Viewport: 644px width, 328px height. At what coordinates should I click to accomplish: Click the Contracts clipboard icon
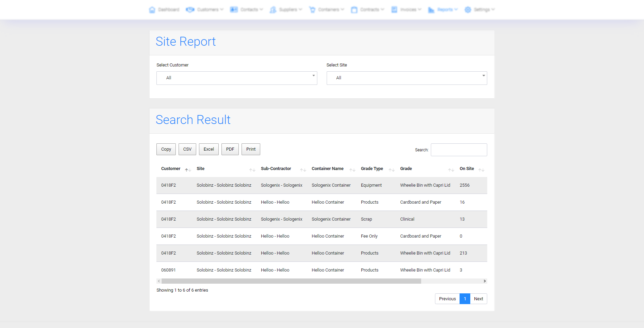[354, 10]
